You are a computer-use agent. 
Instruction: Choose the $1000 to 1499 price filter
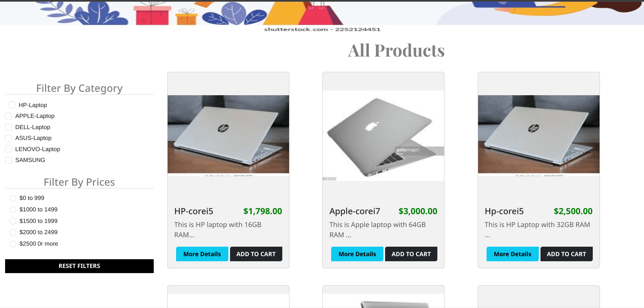pyautogui.click(x=13, y=210)
